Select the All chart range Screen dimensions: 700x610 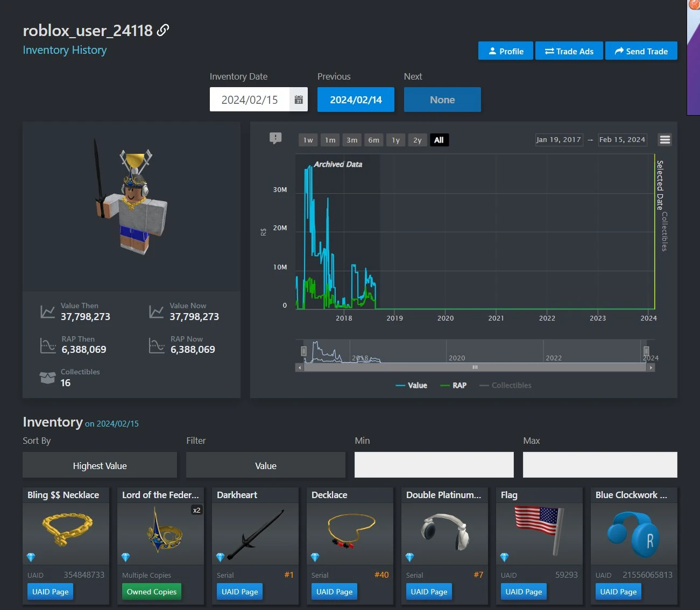point(439,140)
